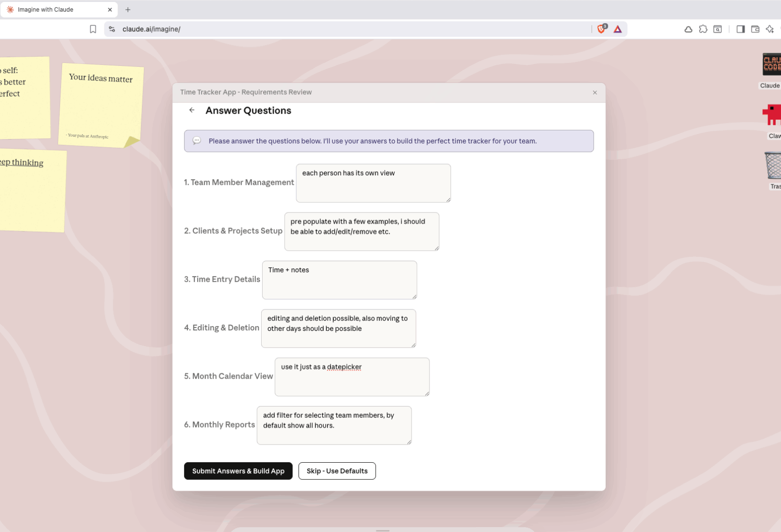781x532 pixels.
Task: Click Submit Answers & Build App
Action: coord(238,471)
